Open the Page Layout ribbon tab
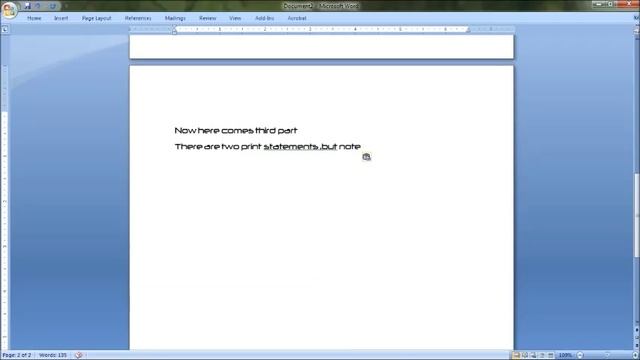The width and height of the screenshot is (640, 360). pyautogui.click(x=97, y=18)
